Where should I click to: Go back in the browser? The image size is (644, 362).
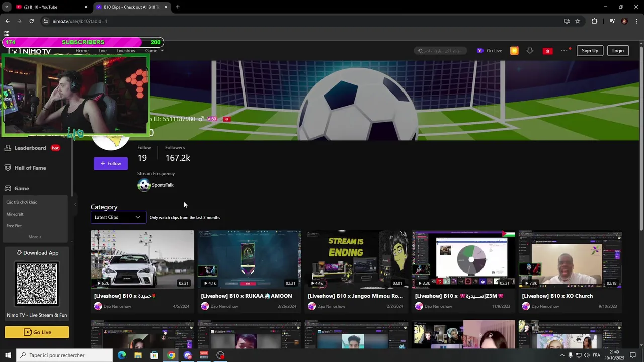(x=7, y=21)
